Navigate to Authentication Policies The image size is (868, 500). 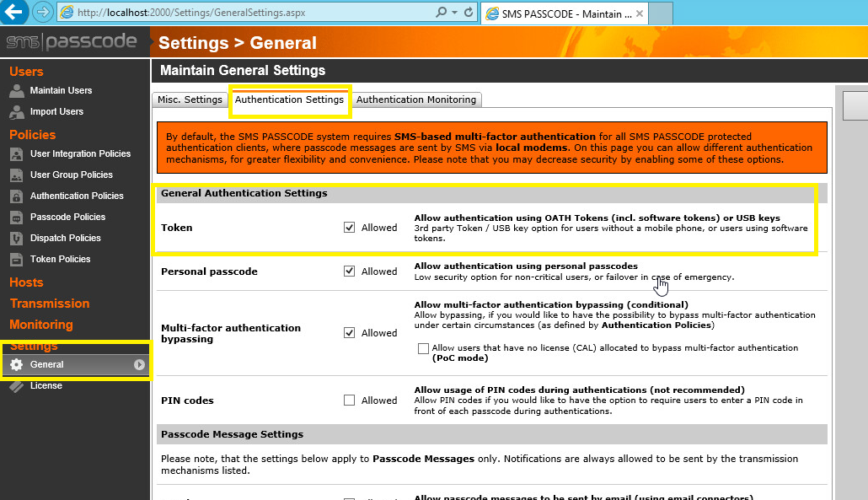pyautogui.click(x=77, y=196)
